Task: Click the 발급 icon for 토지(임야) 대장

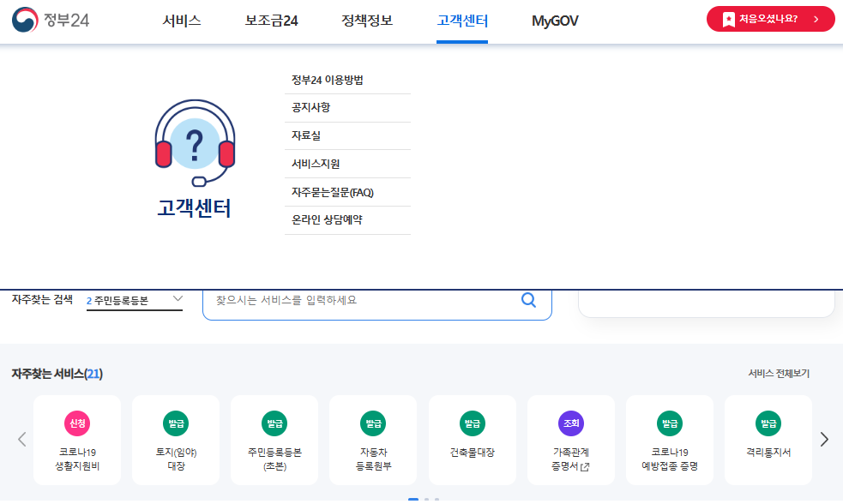Action: [176, 423]
